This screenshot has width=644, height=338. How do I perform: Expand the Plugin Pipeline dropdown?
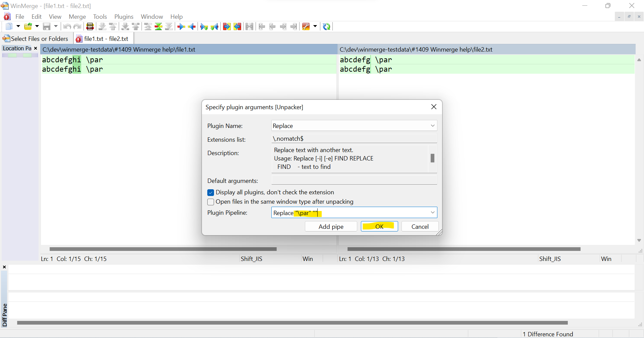[433, 212]
